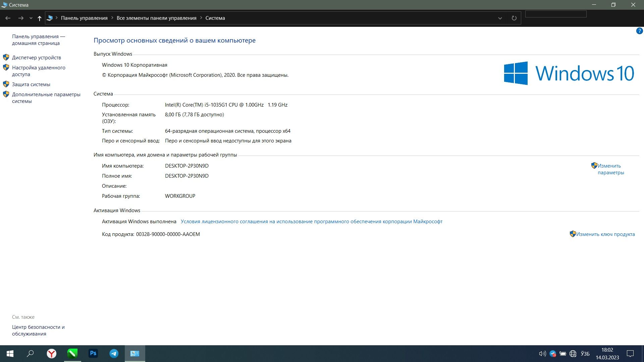644x362 pixels.
Task: Open Telegram from the taskbar
Action: pos(114,354)
